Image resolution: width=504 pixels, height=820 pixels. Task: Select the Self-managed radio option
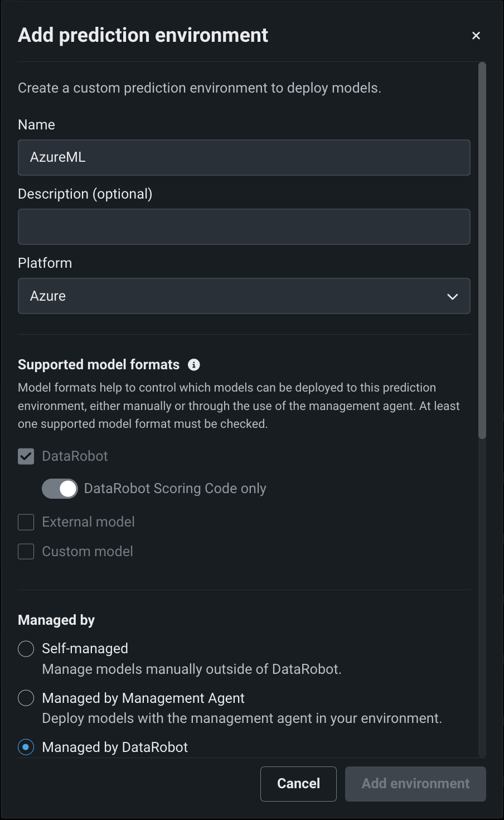26,649
